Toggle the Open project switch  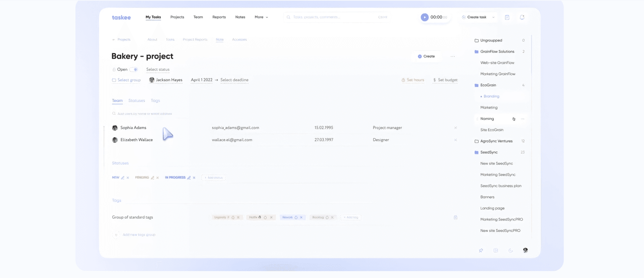(134, 70)
